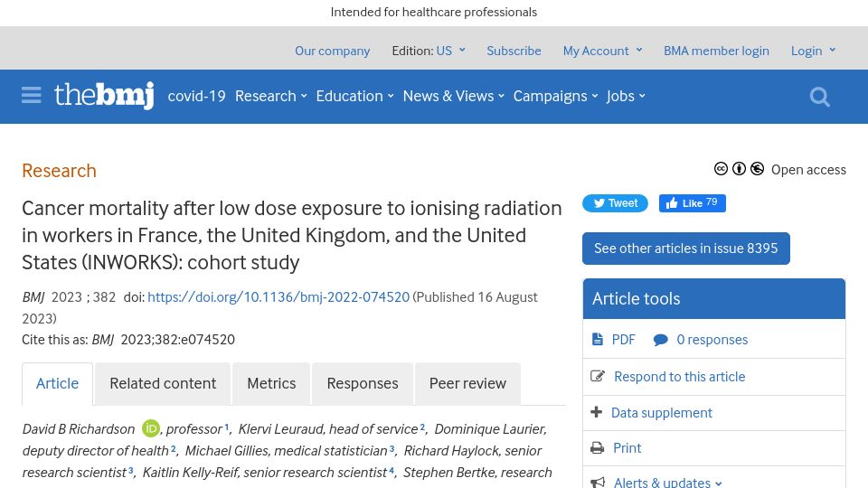
Task: Open the hamburger menu icon
Action: (x=32, y=95)
